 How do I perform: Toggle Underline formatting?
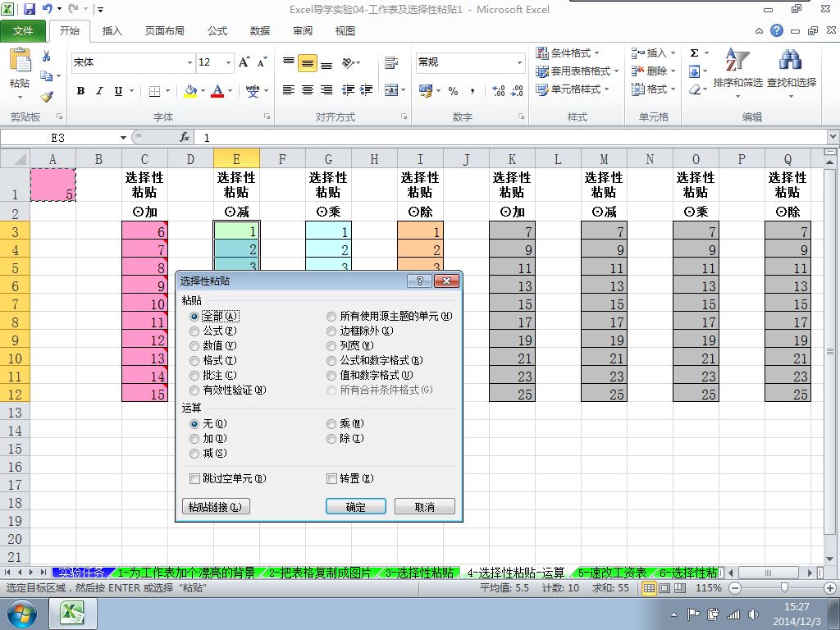pos(118,91)
